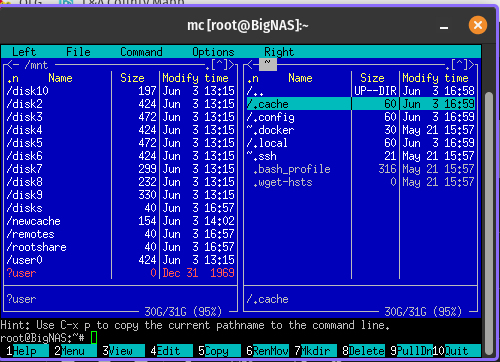Select the .bash_profile file
The height and width of the screenshot is (362, 500).
coord(361,169)
